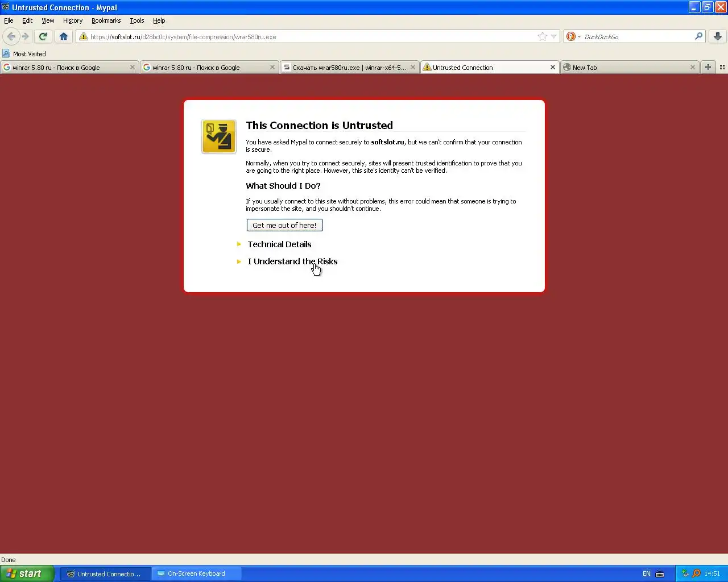Open the Downloads arrow button
Screen dimensions: 728x582
[x=718, y=36]
